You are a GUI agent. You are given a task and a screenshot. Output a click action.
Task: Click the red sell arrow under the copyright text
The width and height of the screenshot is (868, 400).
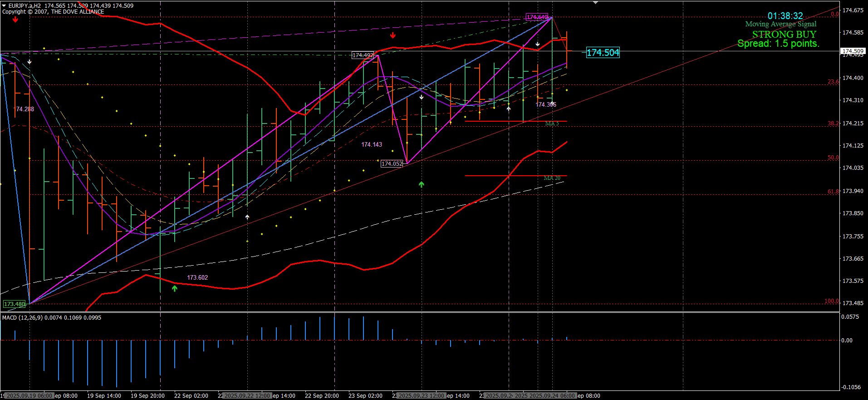click(15, 20)
